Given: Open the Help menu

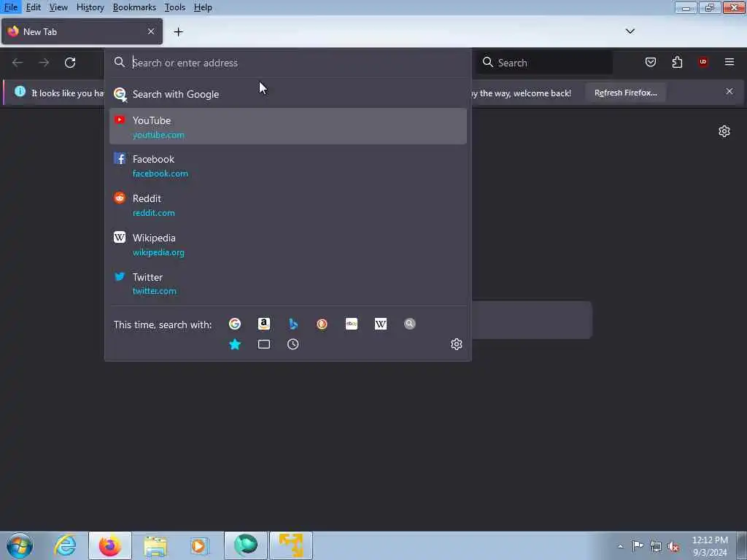Looking at the screenshot, I should (x=203, y=7).
